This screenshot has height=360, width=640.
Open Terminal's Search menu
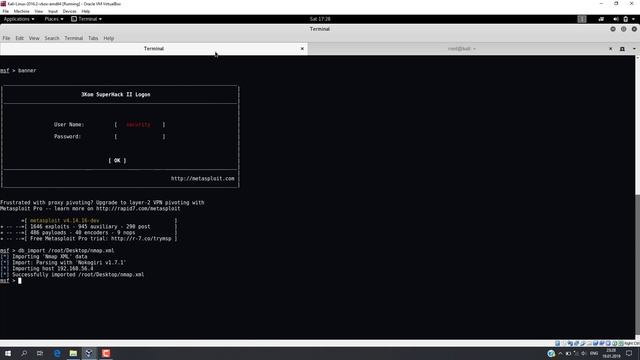coord(52,38)
